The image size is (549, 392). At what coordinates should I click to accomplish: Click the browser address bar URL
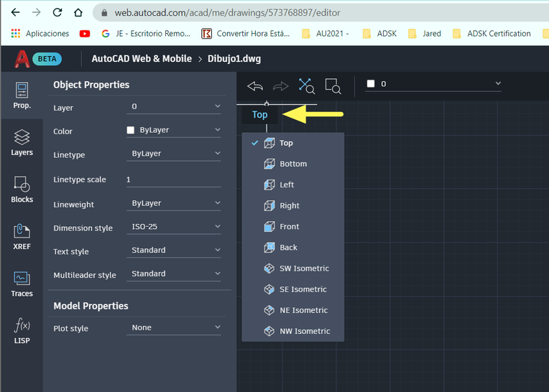coord(228,13)
